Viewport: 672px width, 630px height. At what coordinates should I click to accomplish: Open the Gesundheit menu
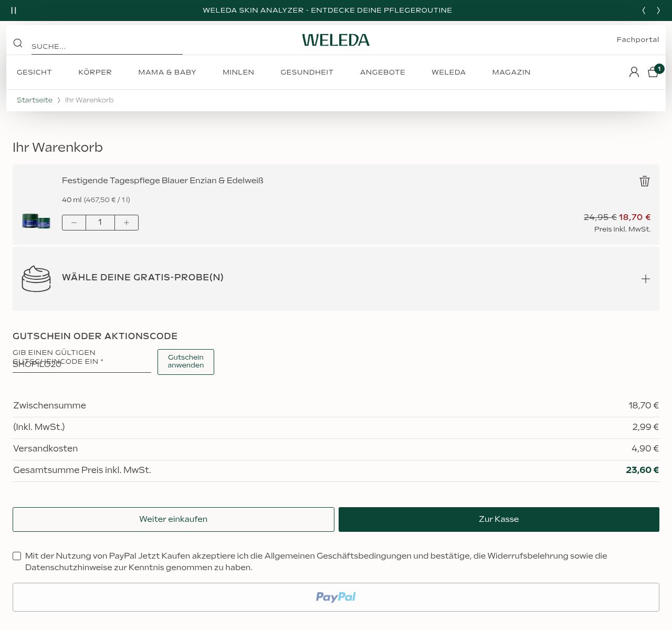click(307, 72)
